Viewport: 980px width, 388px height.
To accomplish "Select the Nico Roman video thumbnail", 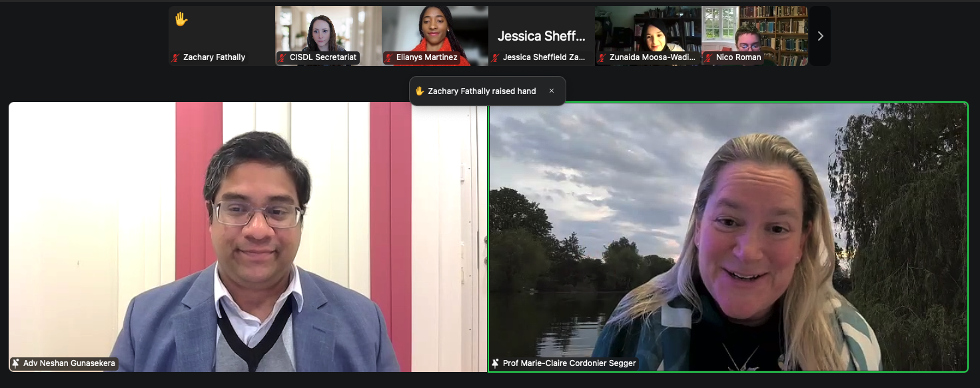I will (754, 30).
